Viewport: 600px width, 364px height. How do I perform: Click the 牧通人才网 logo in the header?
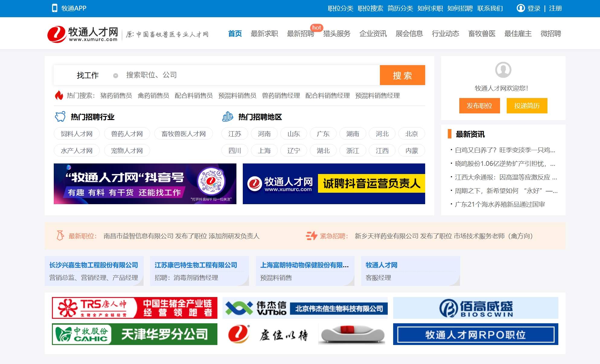82,34
